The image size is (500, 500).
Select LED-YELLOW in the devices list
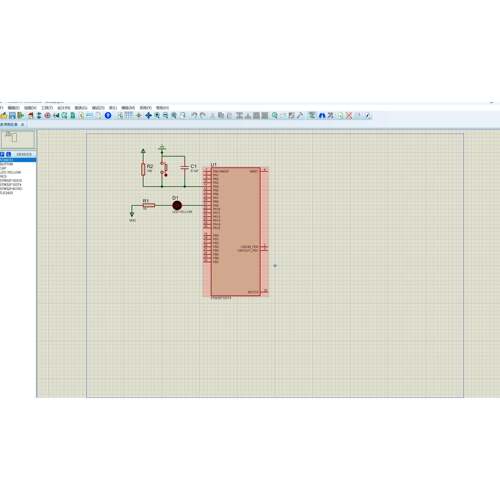point(10,172)
